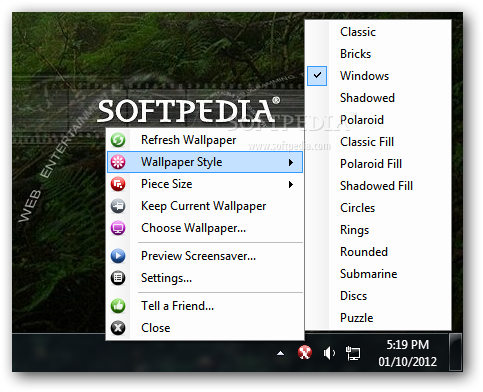The height and width of the screenshot is (392, 483).
Task: Click the red tray icon in taskbar
Action: tap(305, 353)
